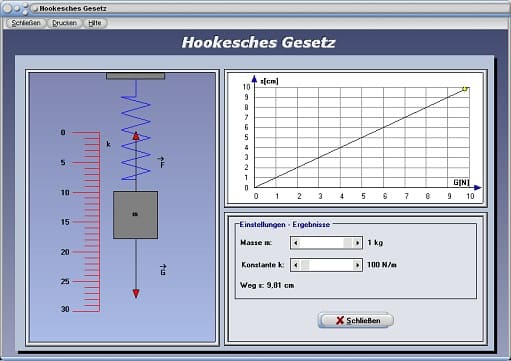Click the ruler mark labeled 30

65,309
